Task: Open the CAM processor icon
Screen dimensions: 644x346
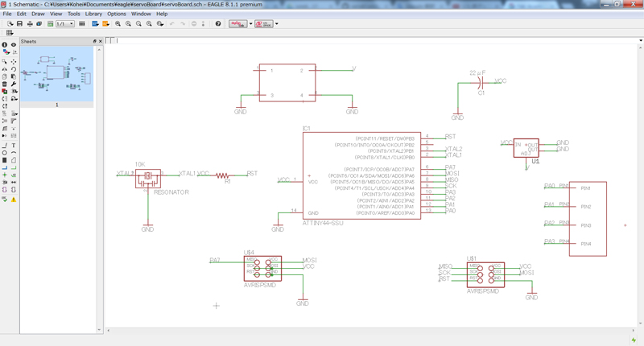Action: pyautogui.click(x=39, y=24)
